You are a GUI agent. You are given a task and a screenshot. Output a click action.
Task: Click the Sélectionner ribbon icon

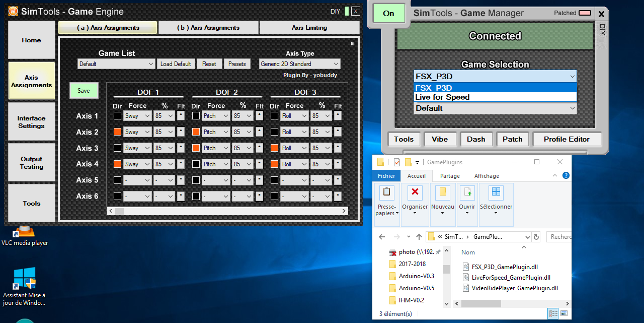click(x=496, y=192)
